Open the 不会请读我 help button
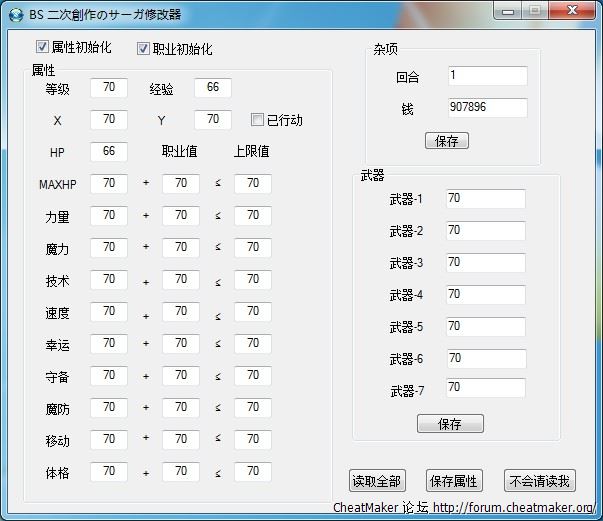Viewport: 603px width, 521px height. [x=539, y=481]
